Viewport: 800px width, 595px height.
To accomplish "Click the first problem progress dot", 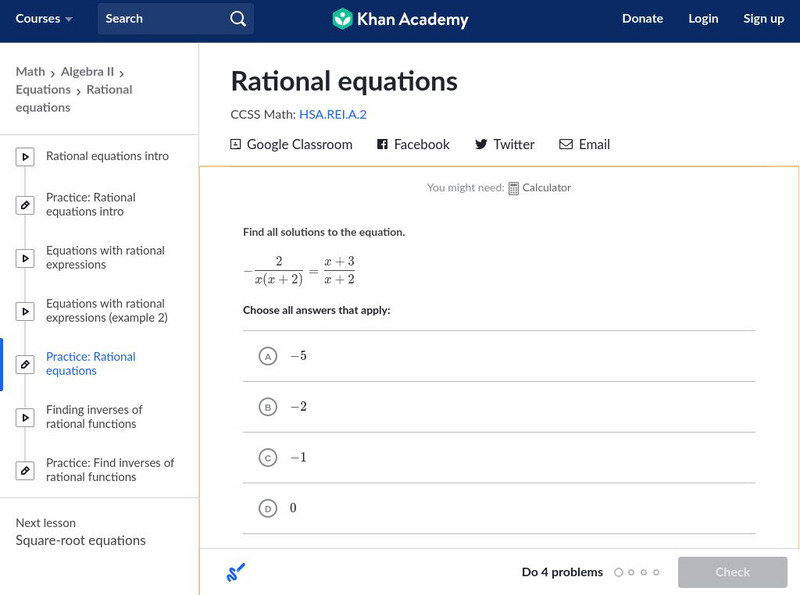I will pyautogui.click(x=618, y=572).
